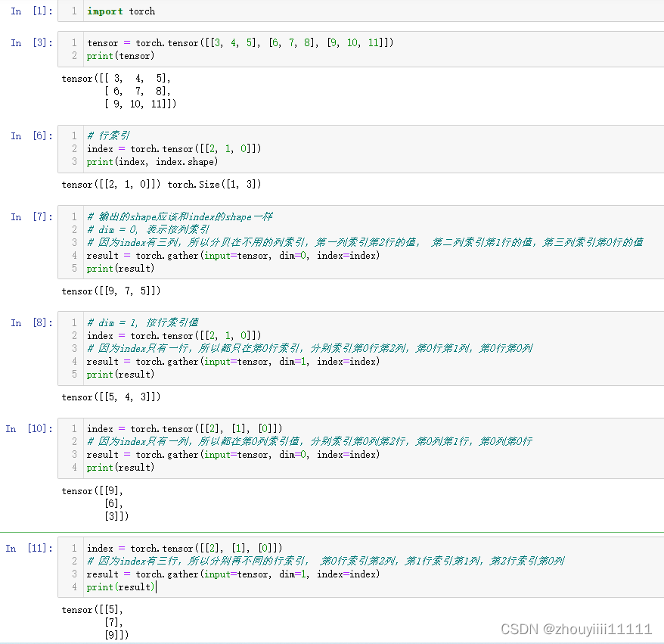Screen dimensions: 664x644
Task: Click index line '[[2], [1], [0]]' in cell 10
Action: point(185,429)
